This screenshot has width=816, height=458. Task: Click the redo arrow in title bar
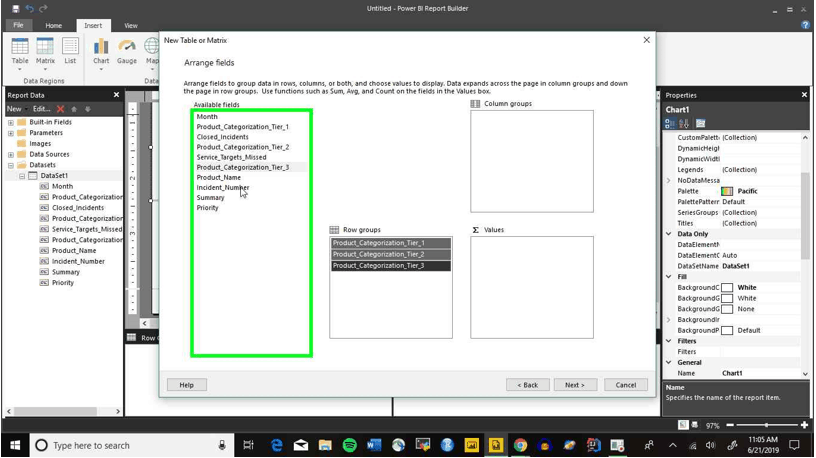tap(43, 8)
